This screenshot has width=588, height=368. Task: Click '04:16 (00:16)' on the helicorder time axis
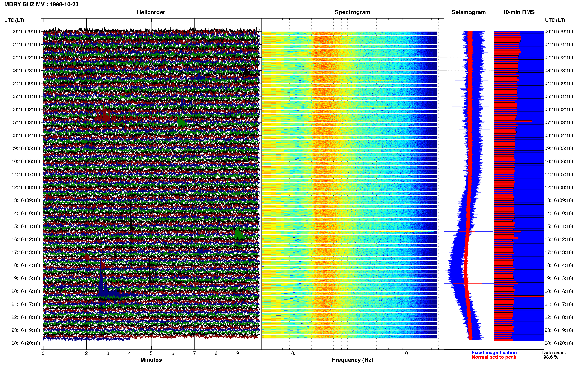point(26,83)
